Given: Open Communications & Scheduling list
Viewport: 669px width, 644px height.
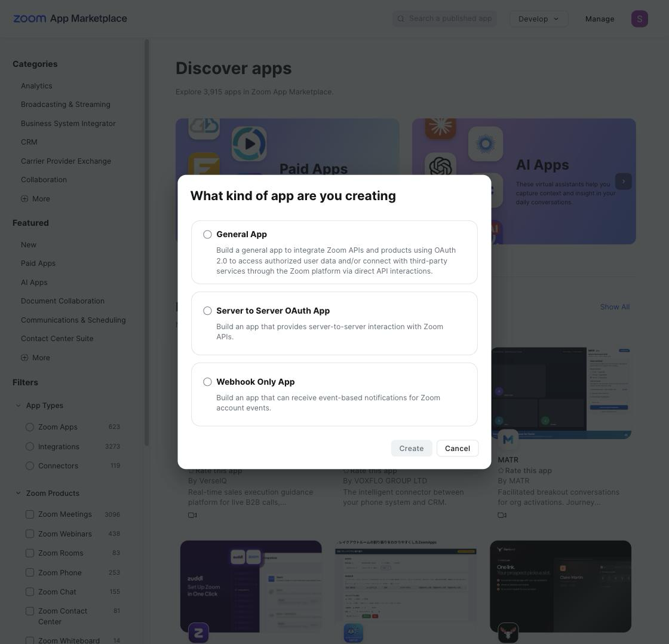Looking at the screenshot, I should (x=73, y=320).
